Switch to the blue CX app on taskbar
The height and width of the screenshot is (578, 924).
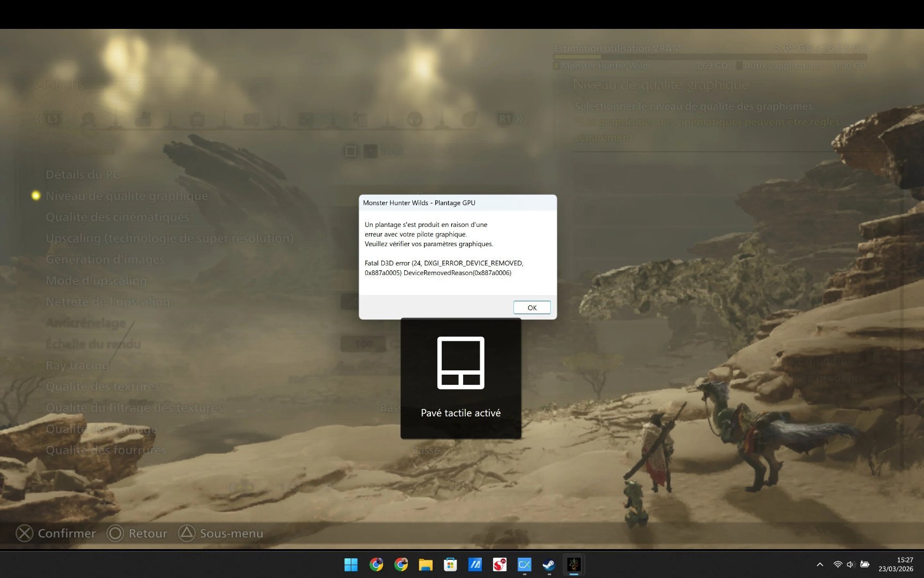(x=524, y=565)
